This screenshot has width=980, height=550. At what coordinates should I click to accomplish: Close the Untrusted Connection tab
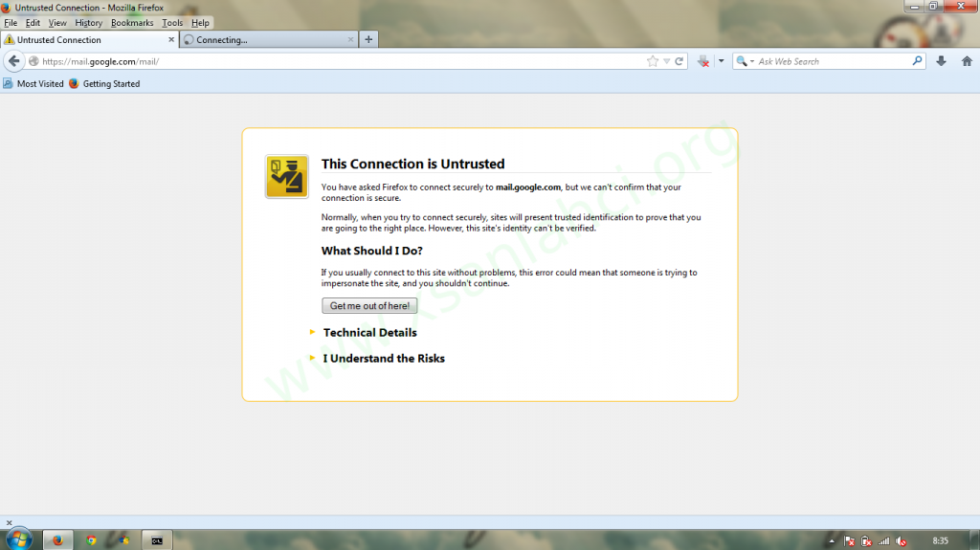tap(171, 39)
